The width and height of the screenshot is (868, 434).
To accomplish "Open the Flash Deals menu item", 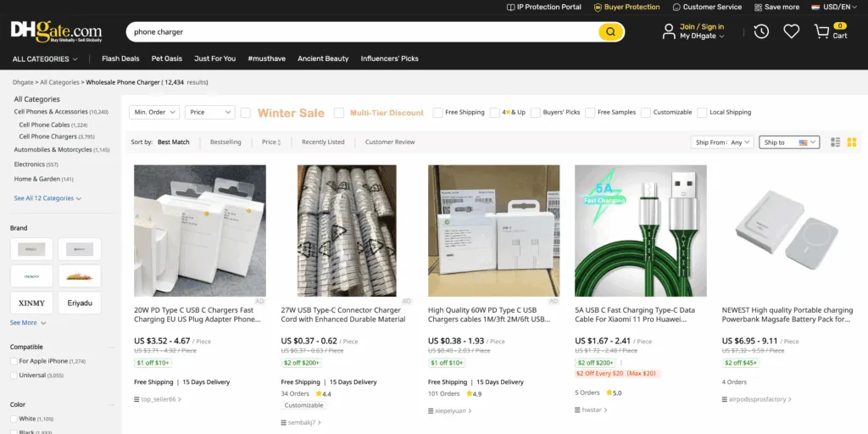I will (120, 58).
